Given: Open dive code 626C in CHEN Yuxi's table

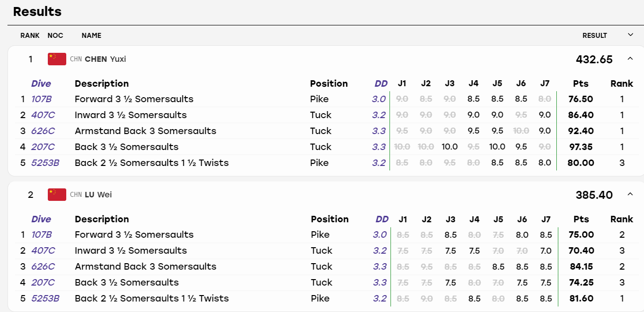Looking at the screenshot, I should (x=43, y=131).
